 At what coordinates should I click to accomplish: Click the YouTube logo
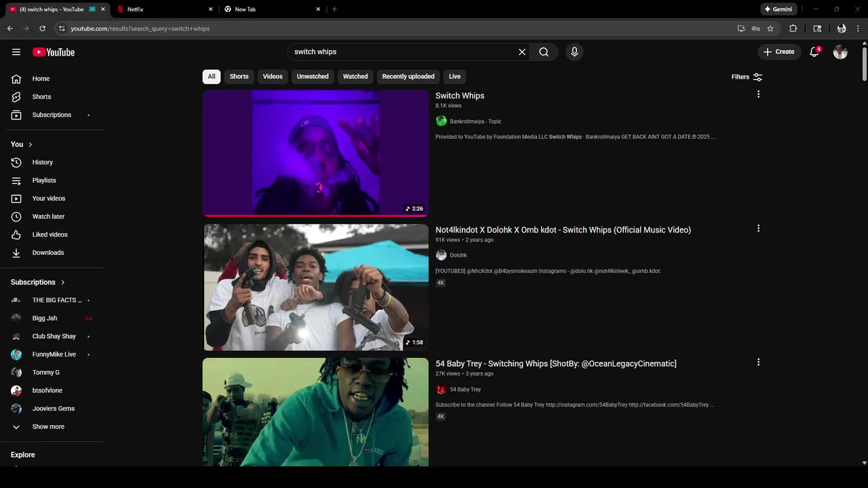(54, 52)
